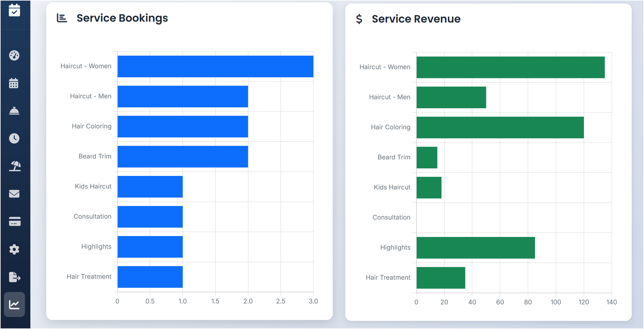This screenshot has width=644, height=329.
Task: Click the calendar-check logo icon
Action: (x=14, y=10)
